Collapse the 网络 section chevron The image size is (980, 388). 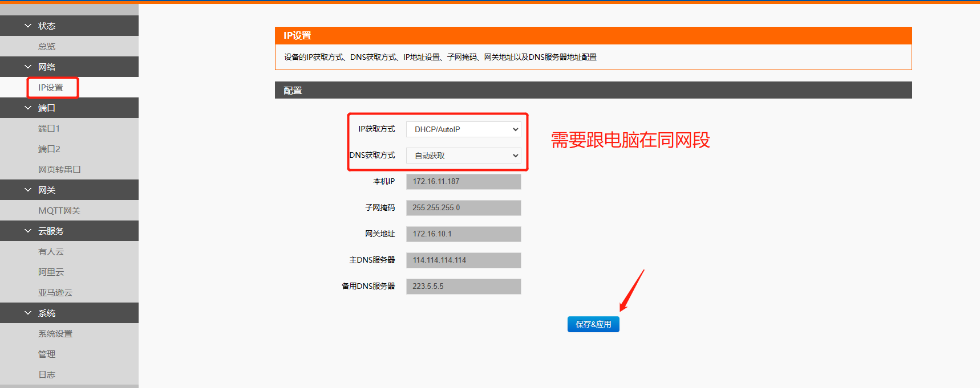28,67
